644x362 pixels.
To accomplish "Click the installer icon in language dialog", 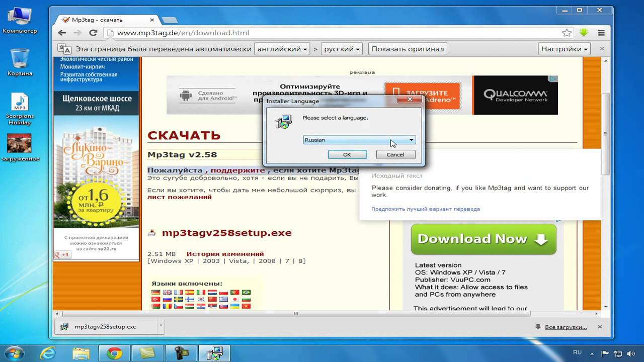I will pos(284,122).
